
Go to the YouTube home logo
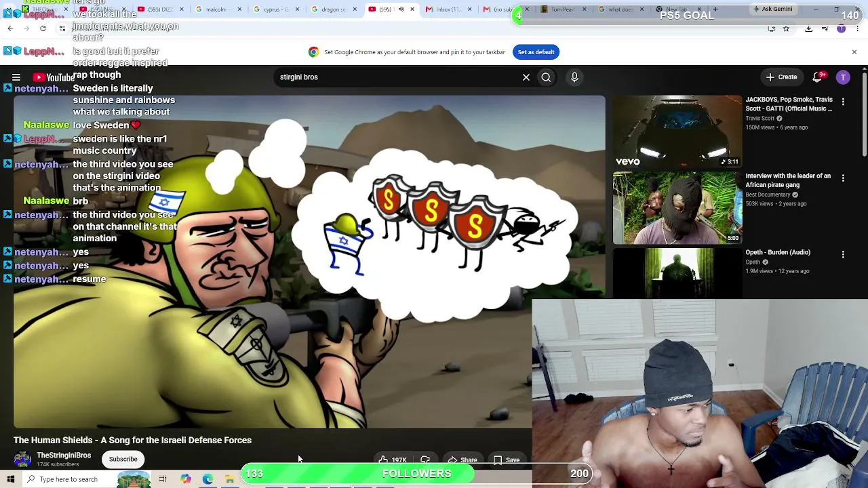tap(54, 77)
